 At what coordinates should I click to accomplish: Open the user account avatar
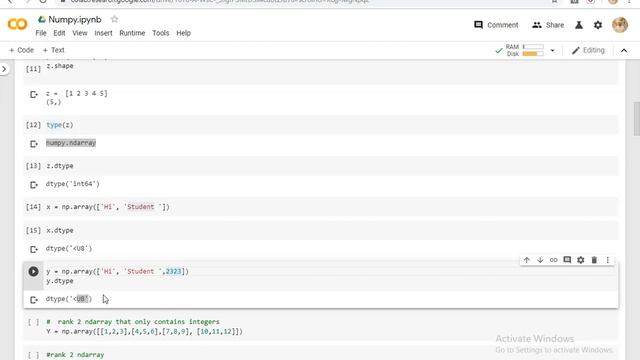click(620, 25)
